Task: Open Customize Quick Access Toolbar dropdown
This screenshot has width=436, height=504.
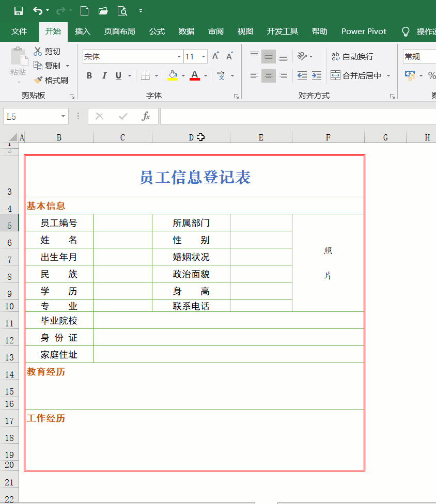Action: [141, 11]
